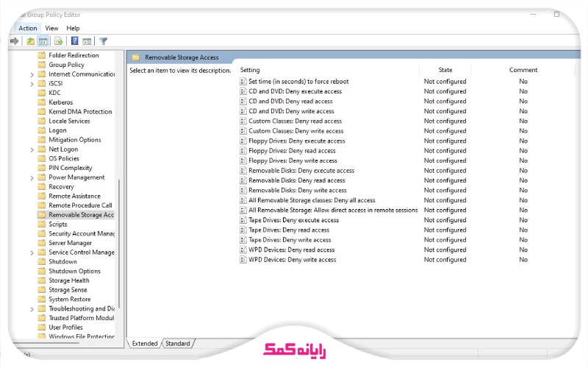Sort the list by the State column header
Viewport: 588px width, 368px height.
(x=445, y=70)
